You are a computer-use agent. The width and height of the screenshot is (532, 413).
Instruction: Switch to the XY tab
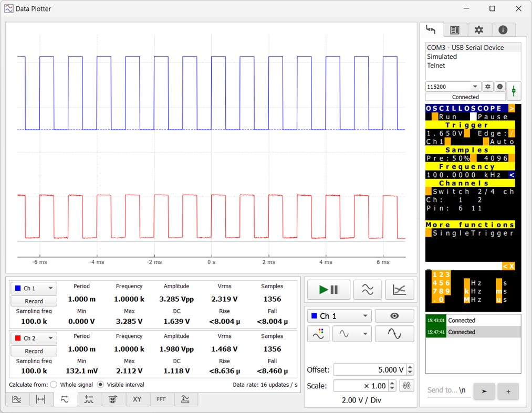pyautogui.click(x=137, y=399)
